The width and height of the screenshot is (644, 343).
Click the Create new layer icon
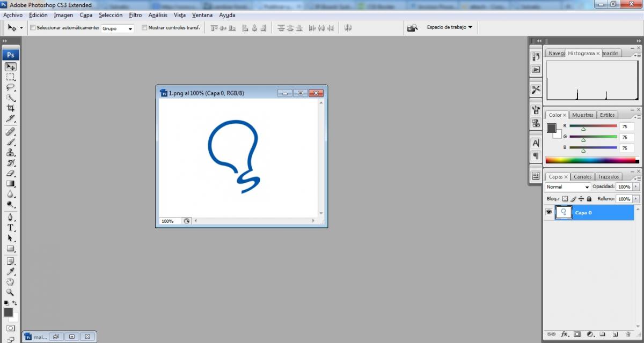coord(615,334)
